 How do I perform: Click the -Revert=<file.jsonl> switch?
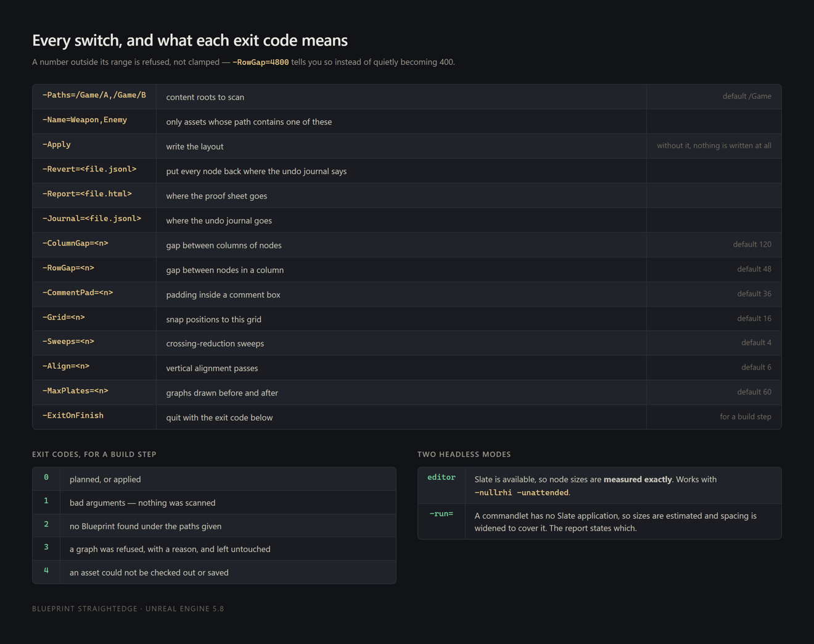89,170
